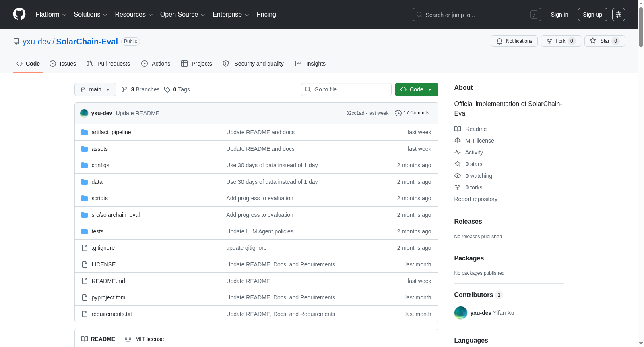
Task: Select the README tab below file list
Action: click(98, 339)
